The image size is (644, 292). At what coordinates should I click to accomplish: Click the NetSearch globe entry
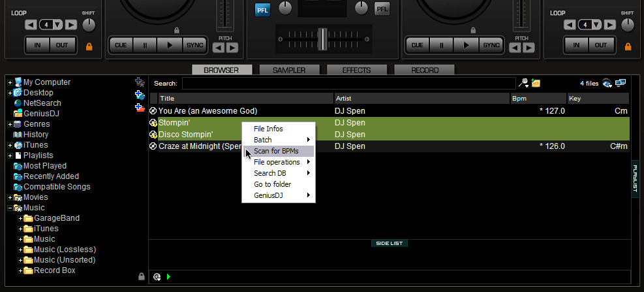click(x=37, y=103)
